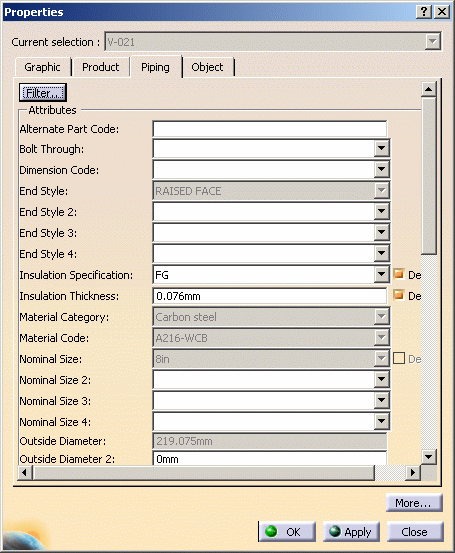Click the scroll down arrow icon
This screenshot has height=553, width=455.
click(x=429, y=457)
